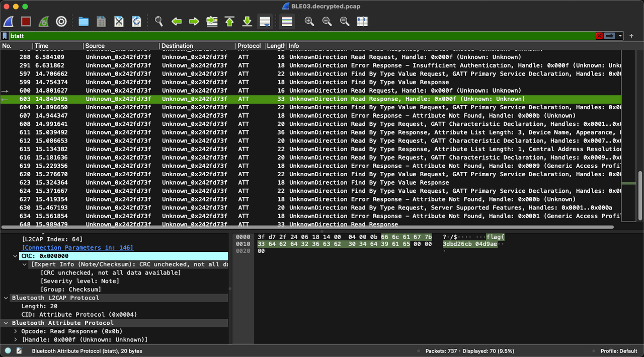Clear the btatt display filter

599,36
